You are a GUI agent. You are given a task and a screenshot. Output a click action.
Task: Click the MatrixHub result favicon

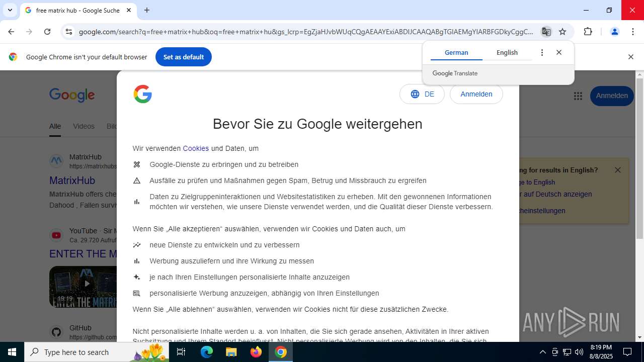pyautogui.click(x=56, y=161)
